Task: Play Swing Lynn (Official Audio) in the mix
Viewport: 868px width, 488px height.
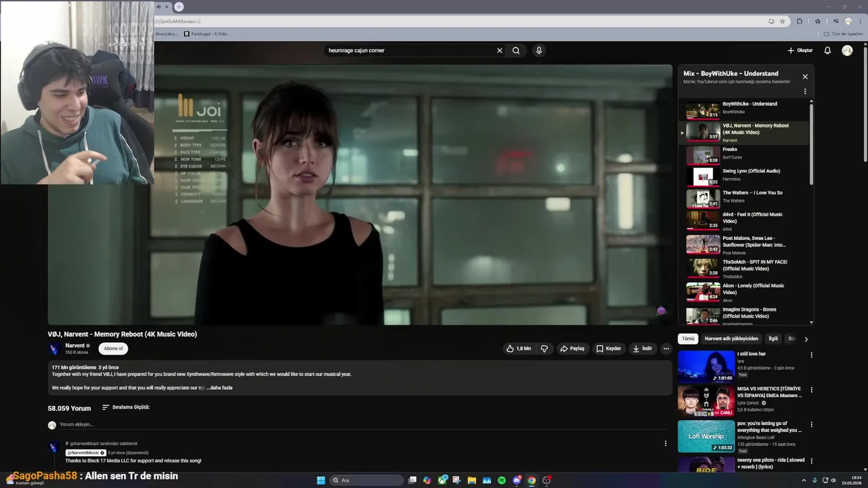Action: tap(744, 176)
